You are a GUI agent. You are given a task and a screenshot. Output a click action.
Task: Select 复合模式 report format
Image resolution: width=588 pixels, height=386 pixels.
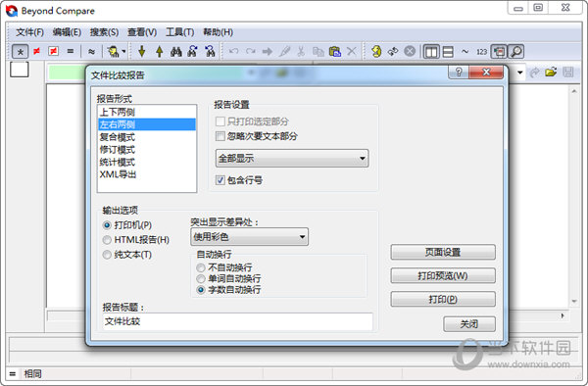[147, 137]
